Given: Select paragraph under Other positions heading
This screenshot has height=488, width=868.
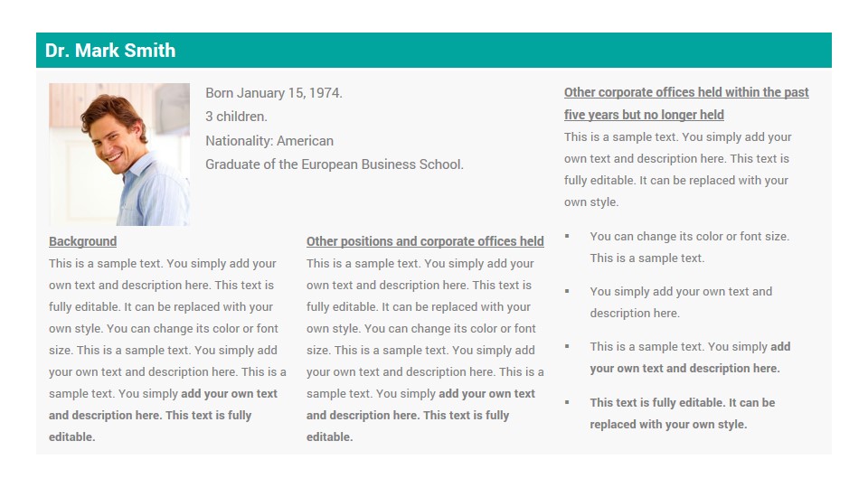Looking at the screenshot, I should tap(425, 351).
